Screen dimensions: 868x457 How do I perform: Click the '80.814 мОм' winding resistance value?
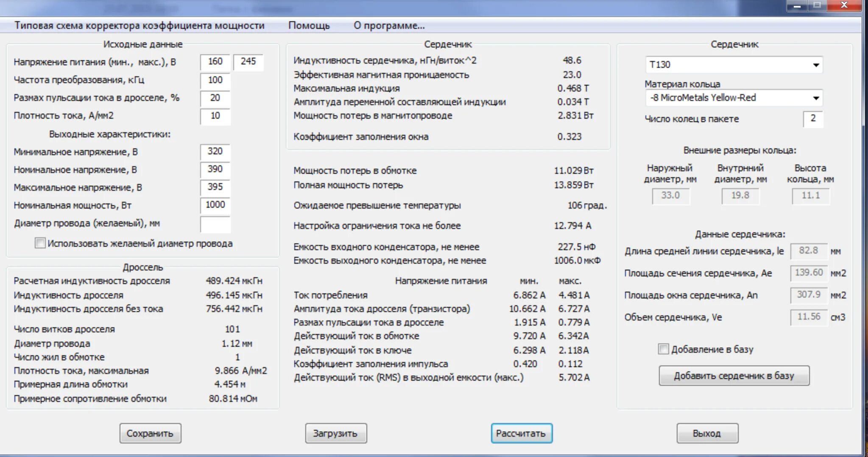coord(233,398)
